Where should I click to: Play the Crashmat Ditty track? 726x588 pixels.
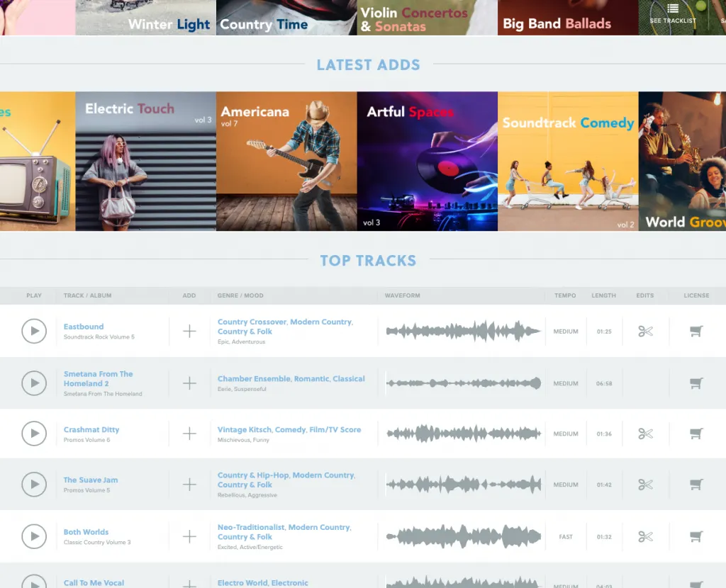(34, 434)
